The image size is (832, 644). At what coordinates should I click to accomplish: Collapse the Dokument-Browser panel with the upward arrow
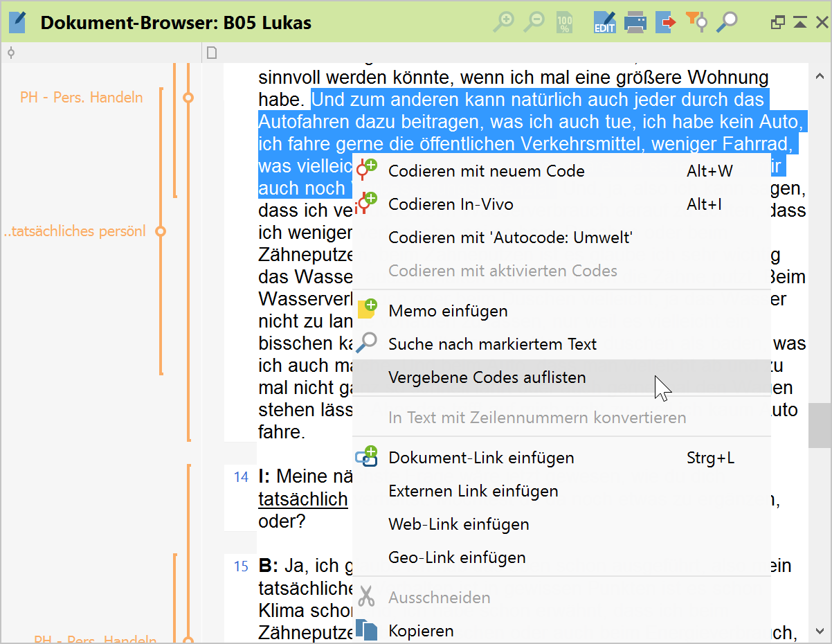pyautogui.click(x=800, y=23)
